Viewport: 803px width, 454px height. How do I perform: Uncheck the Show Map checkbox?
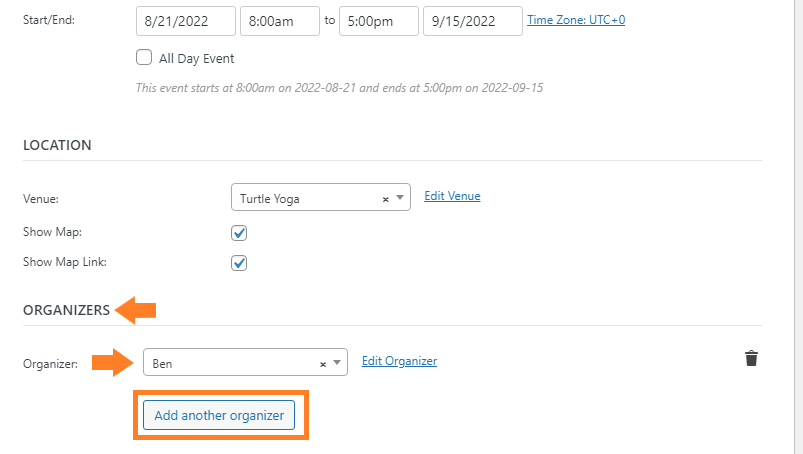click(239, 233)
